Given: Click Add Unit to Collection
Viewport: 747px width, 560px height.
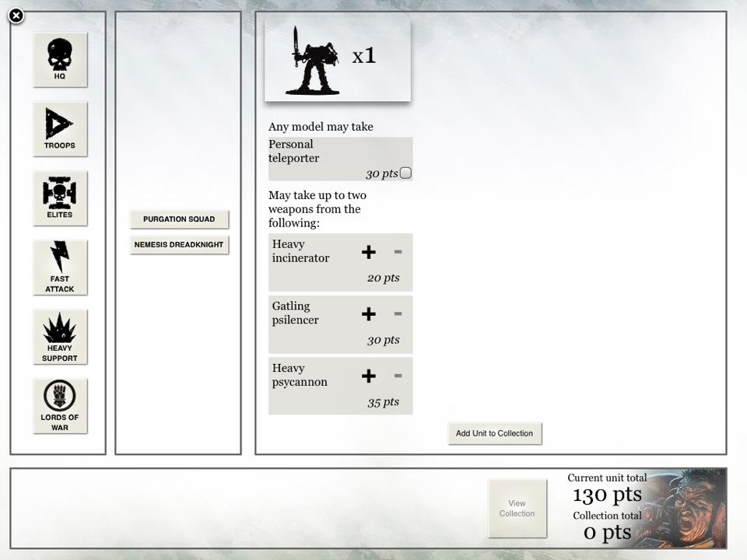Looking at the screenshot, I should click(495, 433).
